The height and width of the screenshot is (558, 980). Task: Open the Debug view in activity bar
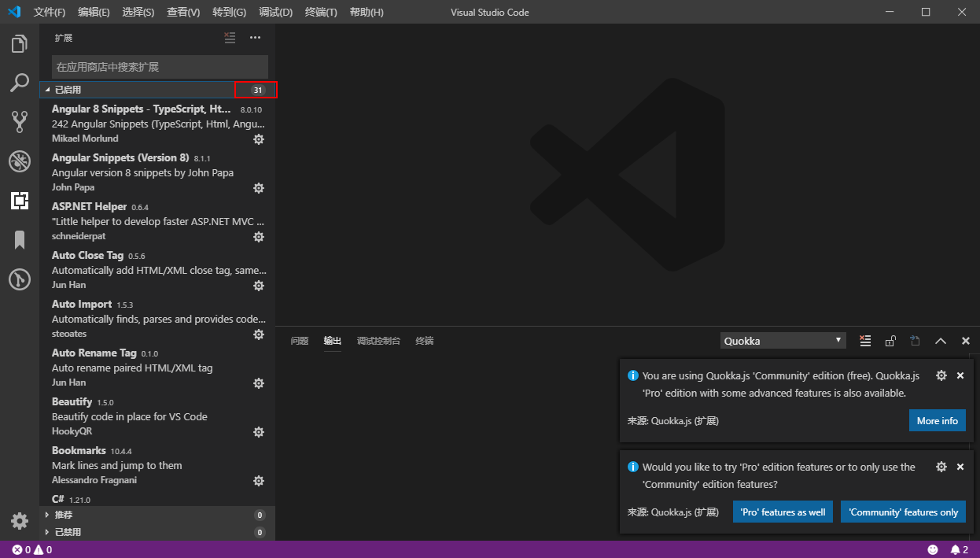coord(20,161)
